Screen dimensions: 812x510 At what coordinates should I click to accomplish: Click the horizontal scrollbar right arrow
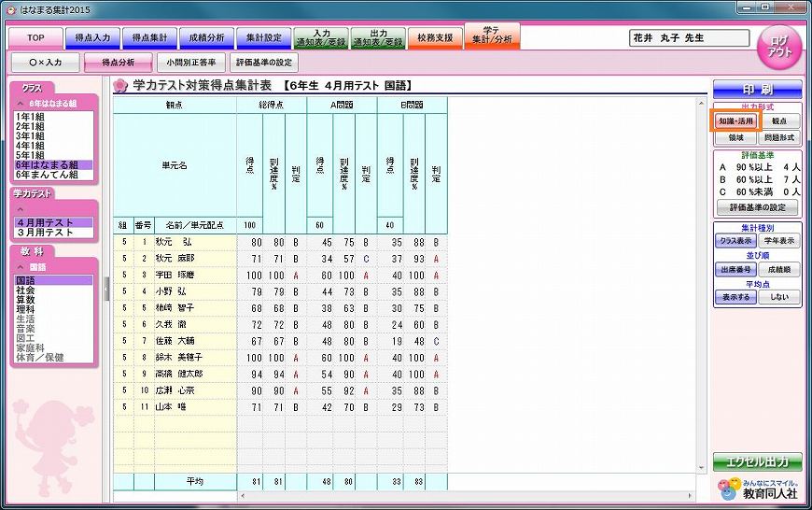[691, 496]
